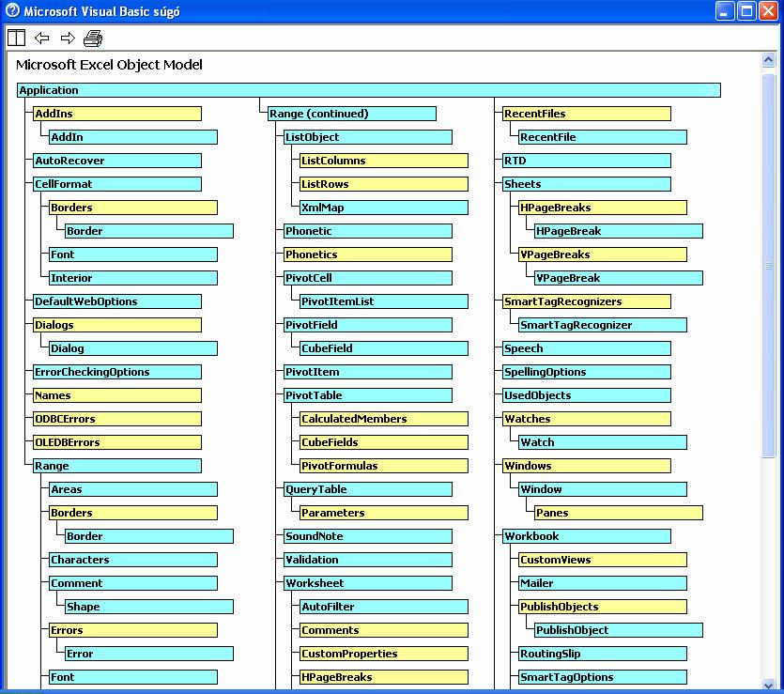The width and height of the screenshot is (784, 694).
Task: Open the AddIn object link
Action: (133, 137)
